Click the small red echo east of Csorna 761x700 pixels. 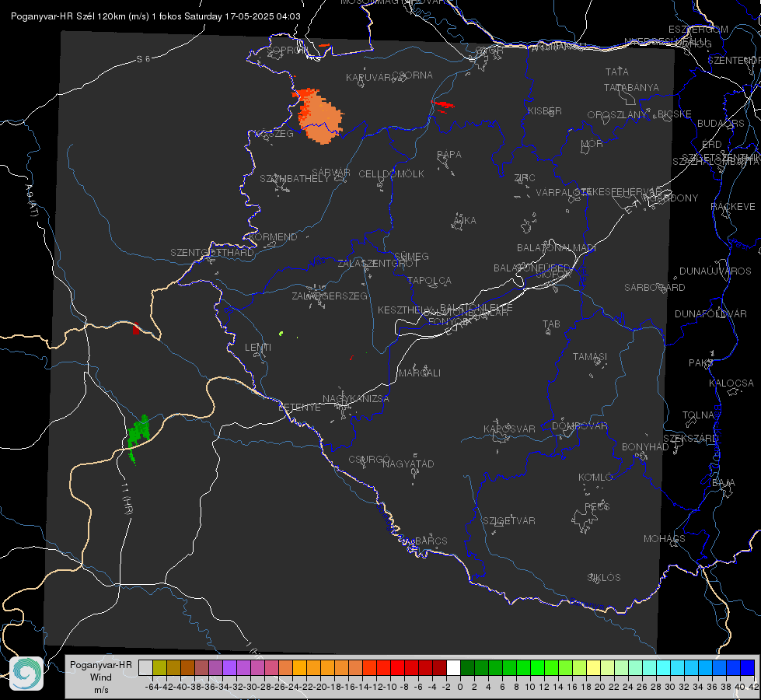click(x=442, y=106)
